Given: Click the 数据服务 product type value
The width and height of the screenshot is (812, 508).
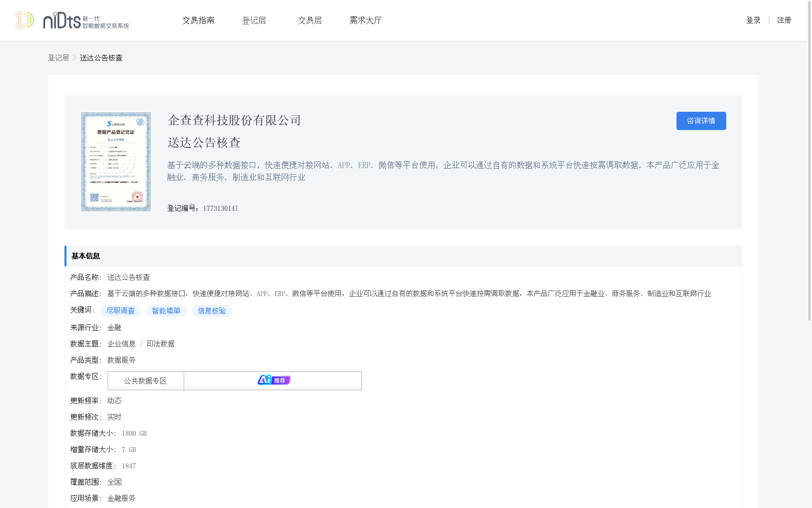Looking at the screenshot, I should [x=121, y=360].
